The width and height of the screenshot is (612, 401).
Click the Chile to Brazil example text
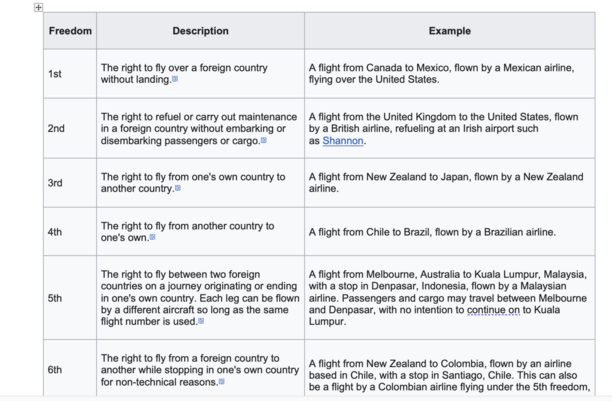click(x=432, y=232)
